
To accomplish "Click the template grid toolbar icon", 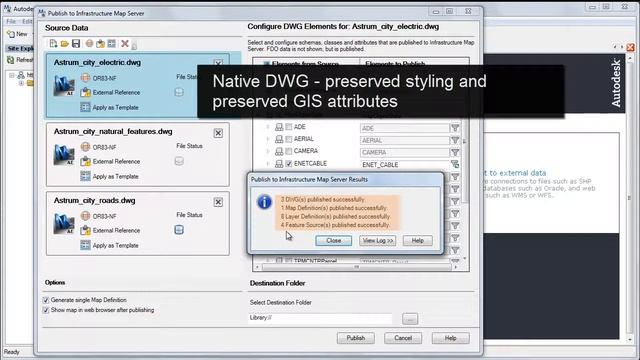I will point(111,44).
